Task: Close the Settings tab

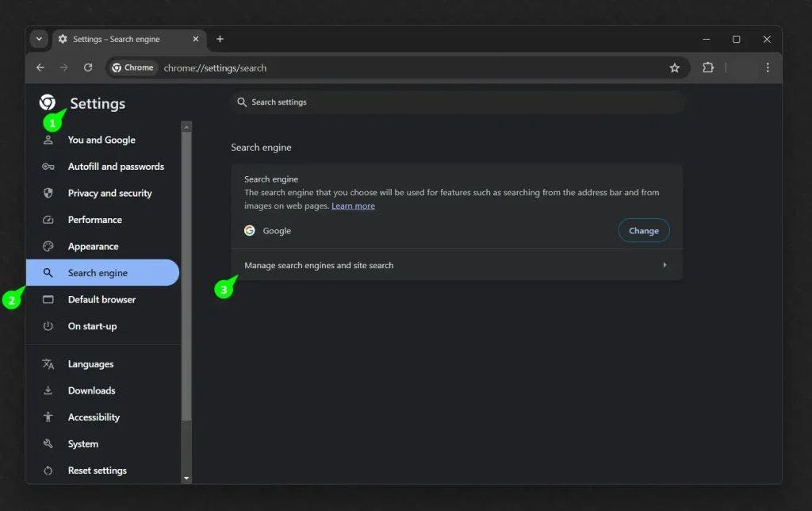Action: tap(196, 39)
